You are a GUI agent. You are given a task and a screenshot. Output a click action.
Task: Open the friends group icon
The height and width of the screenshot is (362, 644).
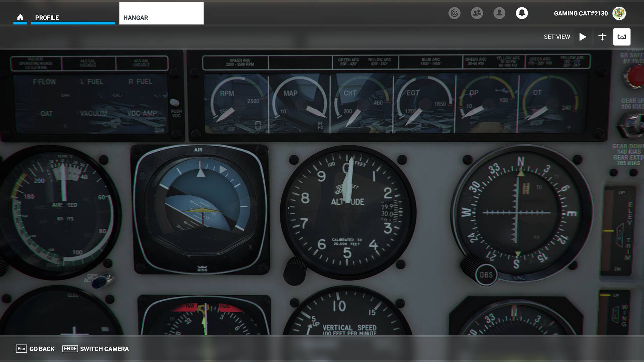tap(477, 13)
